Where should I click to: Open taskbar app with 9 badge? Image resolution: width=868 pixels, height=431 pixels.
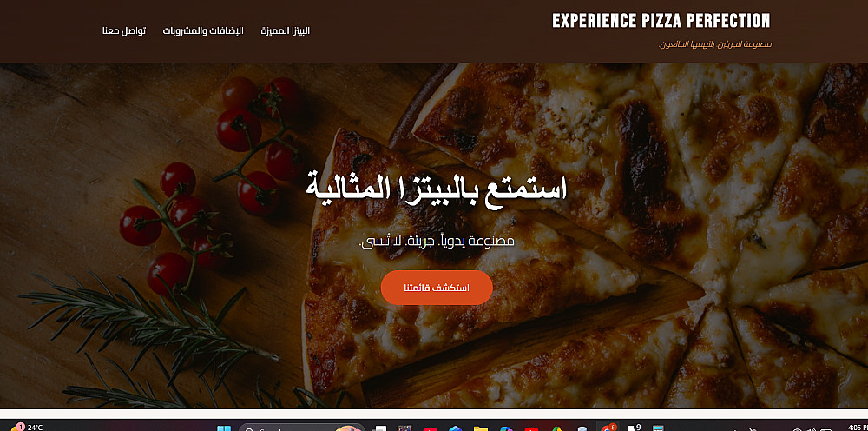point(634,428)
